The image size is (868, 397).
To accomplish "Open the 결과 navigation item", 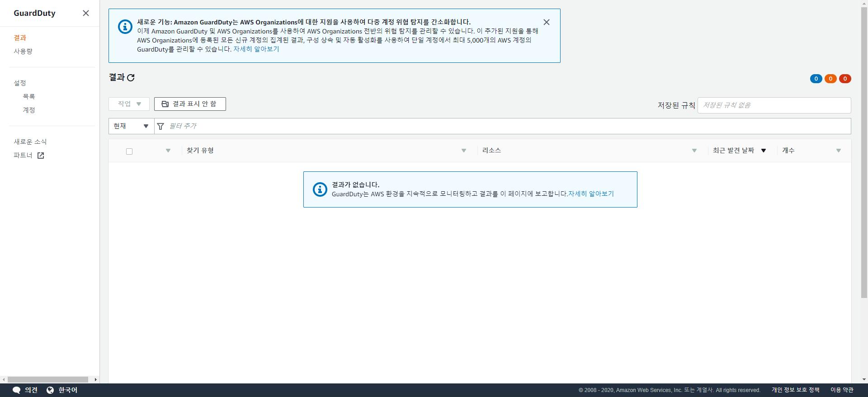I will (20, 38).
